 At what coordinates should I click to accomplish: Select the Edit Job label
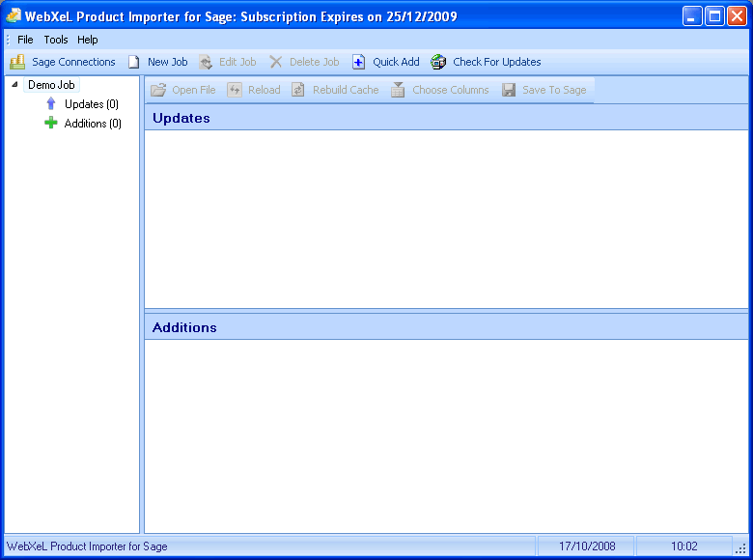coord(237,62)
